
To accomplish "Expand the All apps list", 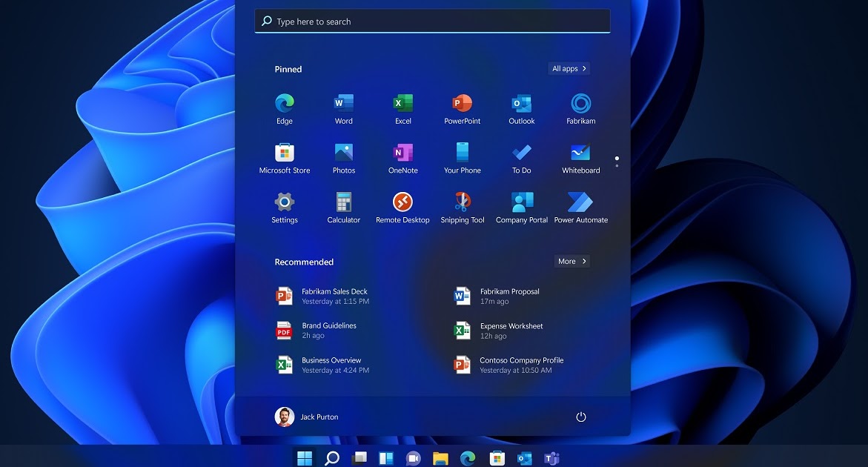I will pyautogui.click(x=569, y=69).
